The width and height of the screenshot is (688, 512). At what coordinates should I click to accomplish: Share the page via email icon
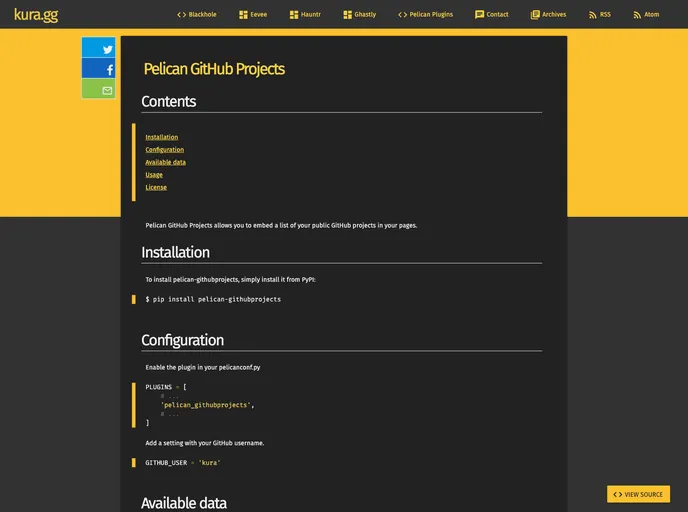pyautogui.click(x=99, y=89)
